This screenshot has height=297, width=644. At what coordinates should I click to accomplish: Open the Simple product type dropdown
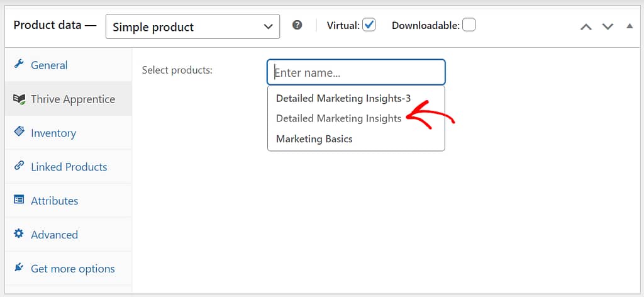[192, 26]
